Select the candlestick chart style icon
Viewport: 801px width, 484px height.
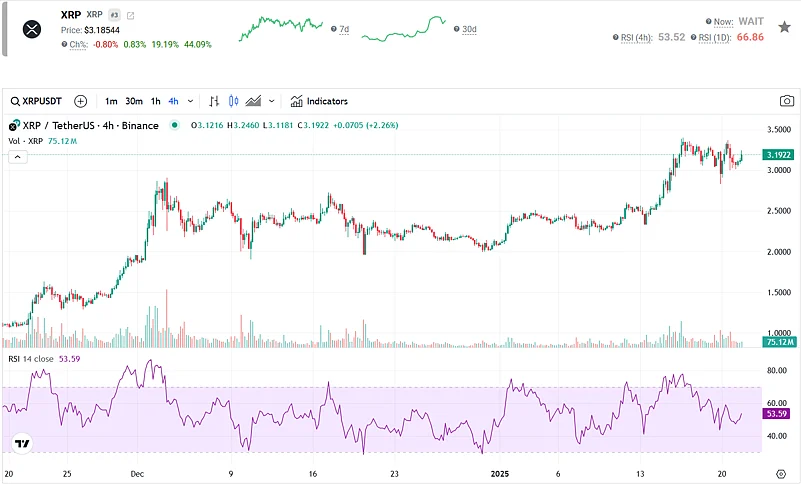click(234, 101)
